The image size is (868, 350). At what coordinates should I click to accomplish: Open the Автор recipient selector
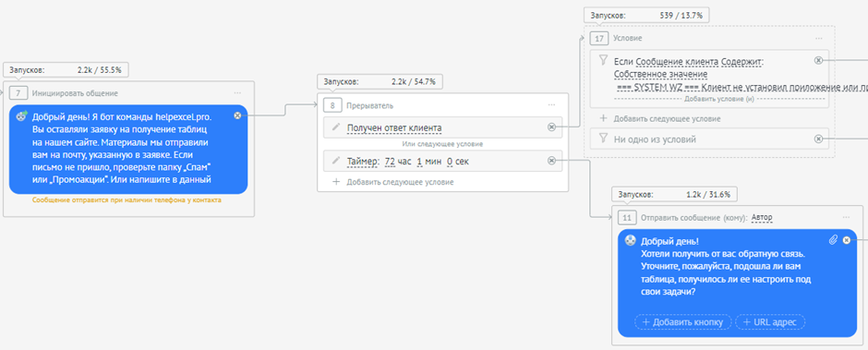coord(762,218)
